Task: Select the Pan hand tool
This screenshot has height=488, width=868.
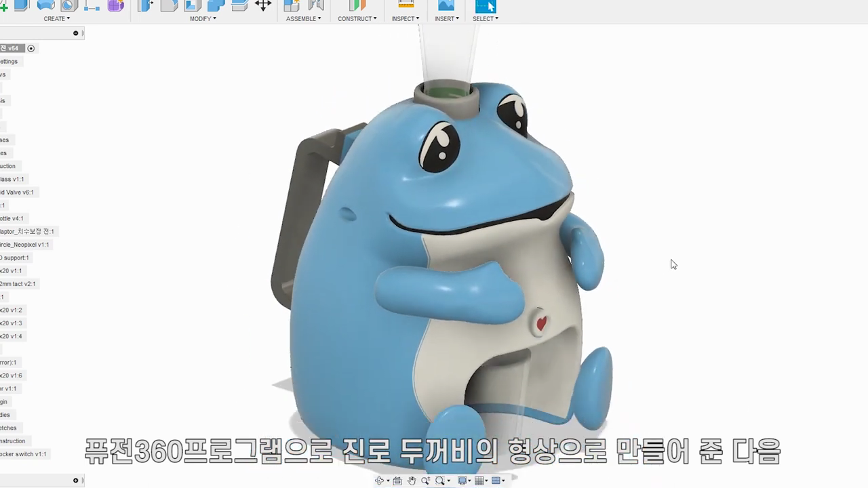Action: 412,481
